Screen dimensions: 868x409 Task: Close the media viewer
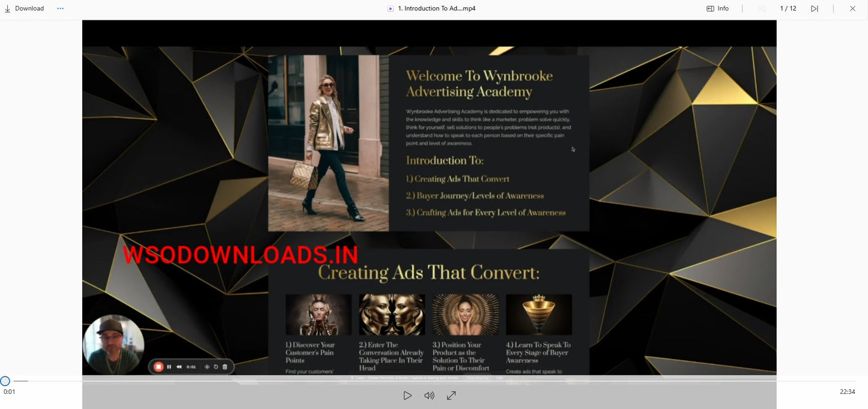852,8
